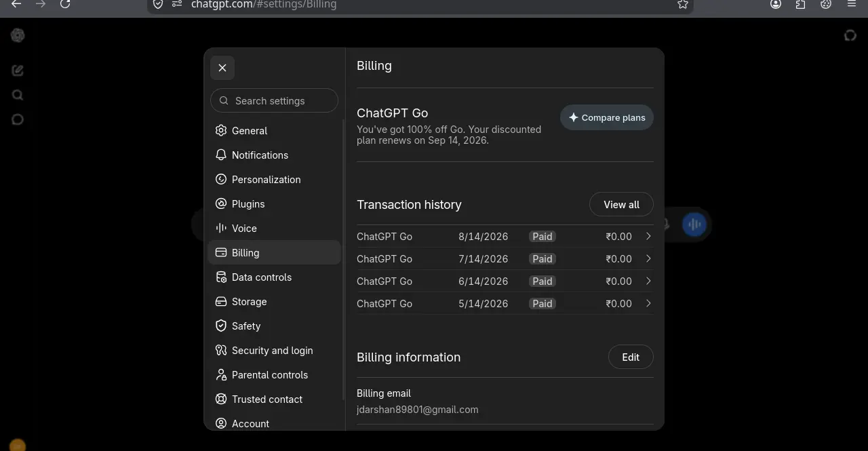Open the General settings section
The width and height of the screenshot is (868, 451).
[274, 131]
